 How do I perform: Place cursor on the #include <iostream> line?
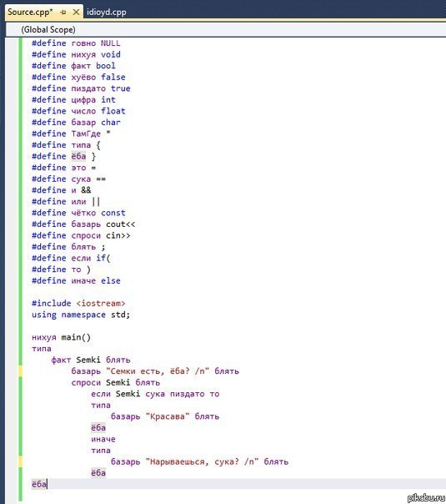(78, 303)
